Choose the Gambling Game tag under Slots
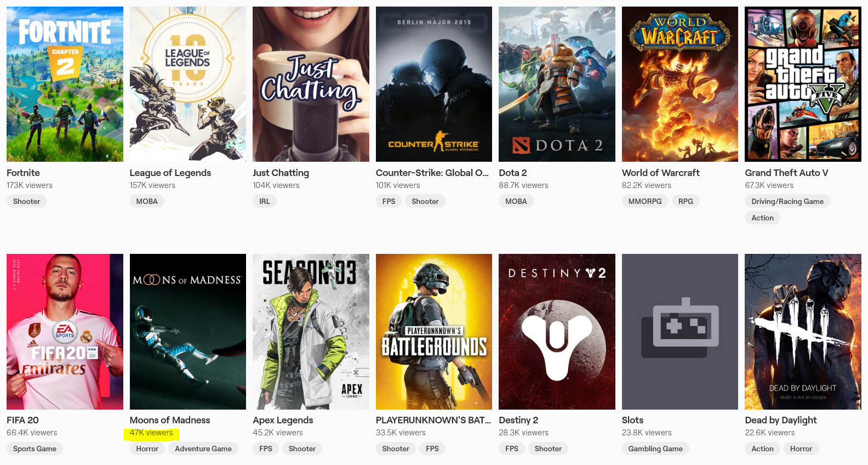The width and height of the screenshot is (868, 465). tap(655, 449)
